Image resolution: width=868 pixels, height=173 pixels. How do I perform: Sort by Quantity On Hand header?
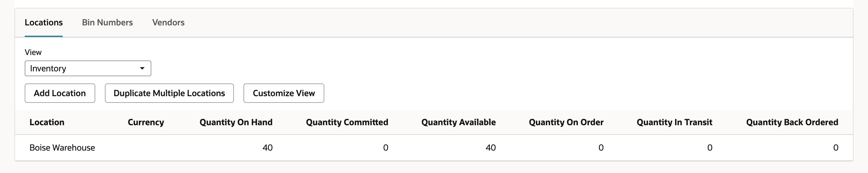[236, 122]
